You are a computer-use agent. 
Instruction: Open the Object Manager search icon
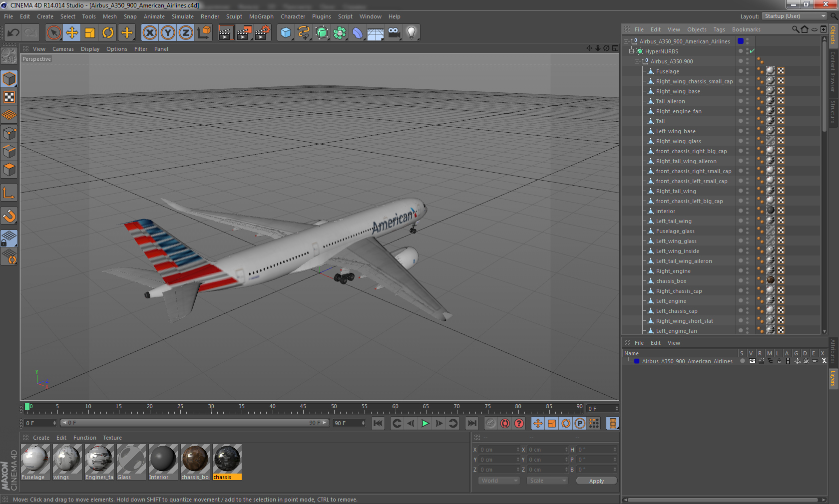[x=795, y=29]
